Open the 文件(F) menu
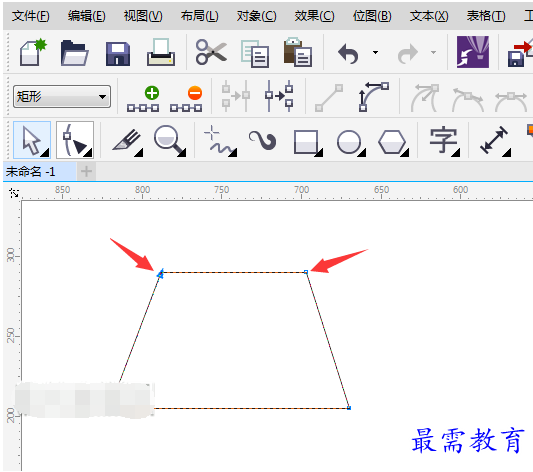 (x=31, y=16)
